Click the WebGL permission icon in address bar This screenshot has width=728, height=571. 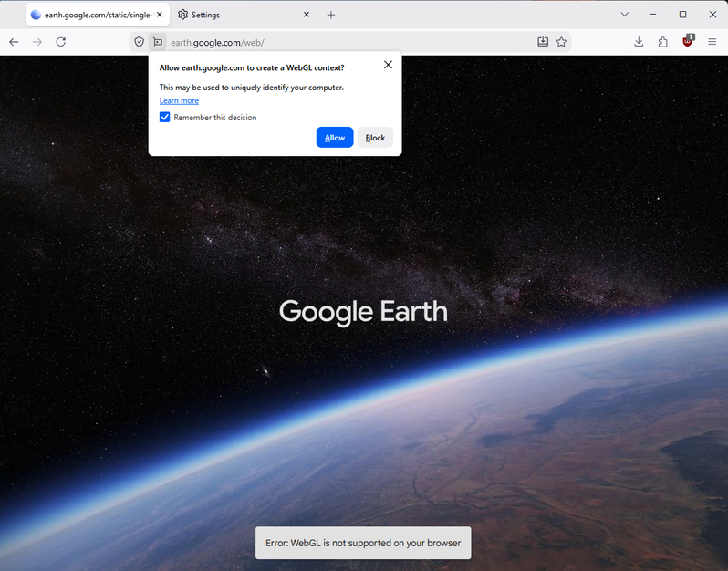(158, 42)
